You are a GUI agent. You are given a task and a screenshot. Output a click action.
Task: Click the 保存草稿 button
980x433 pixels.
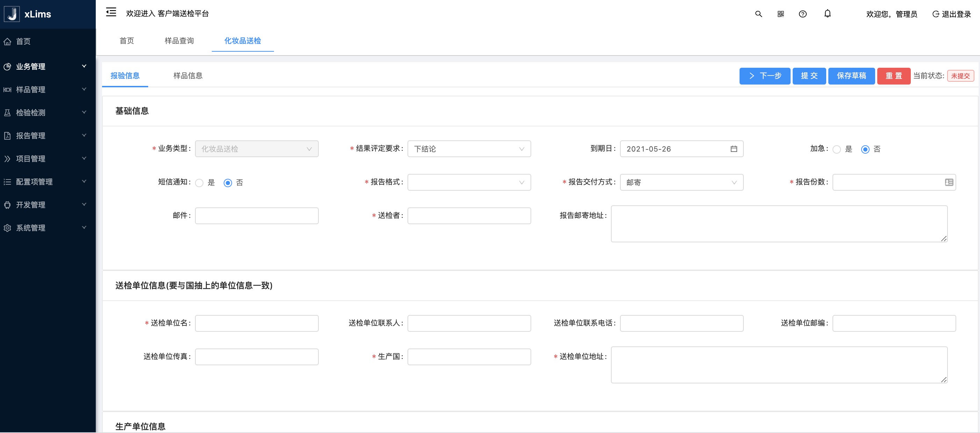851,76
